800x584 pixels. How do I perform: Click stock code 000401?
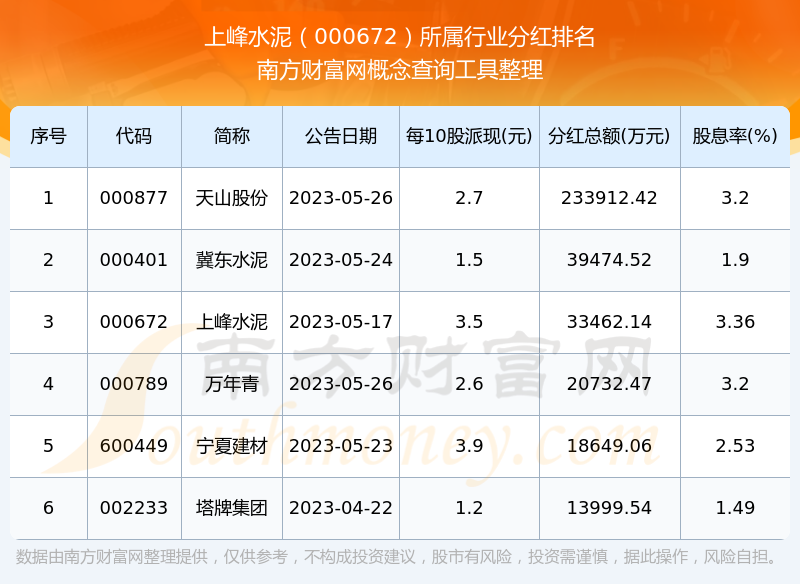coord(134,260)
